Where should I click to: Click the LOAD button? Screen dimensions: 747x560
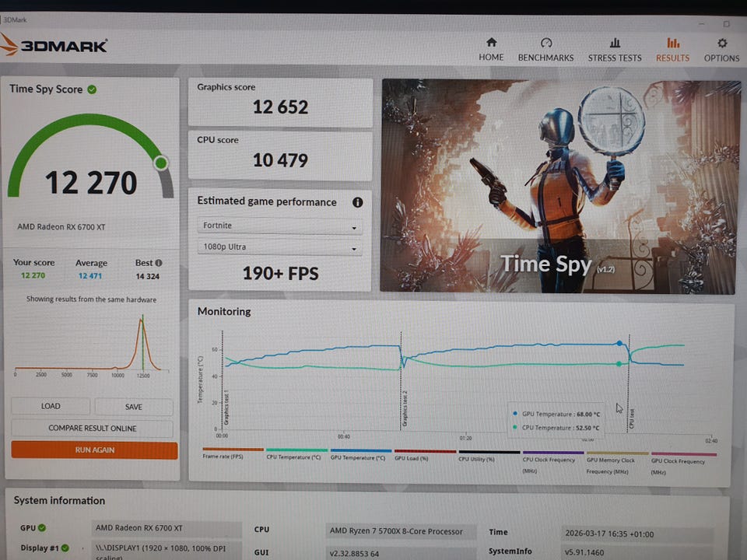pos(51,406)
